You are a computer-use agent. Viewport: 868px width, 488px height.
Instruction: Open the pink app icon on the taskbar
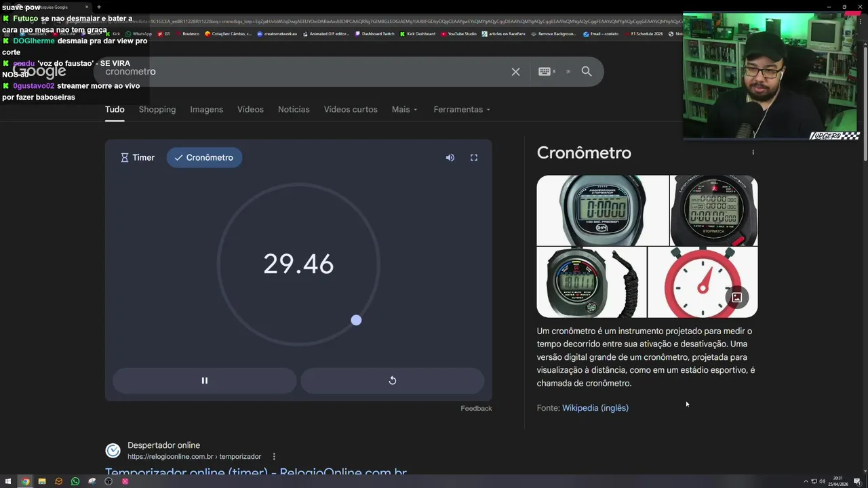tap(125, 481)
